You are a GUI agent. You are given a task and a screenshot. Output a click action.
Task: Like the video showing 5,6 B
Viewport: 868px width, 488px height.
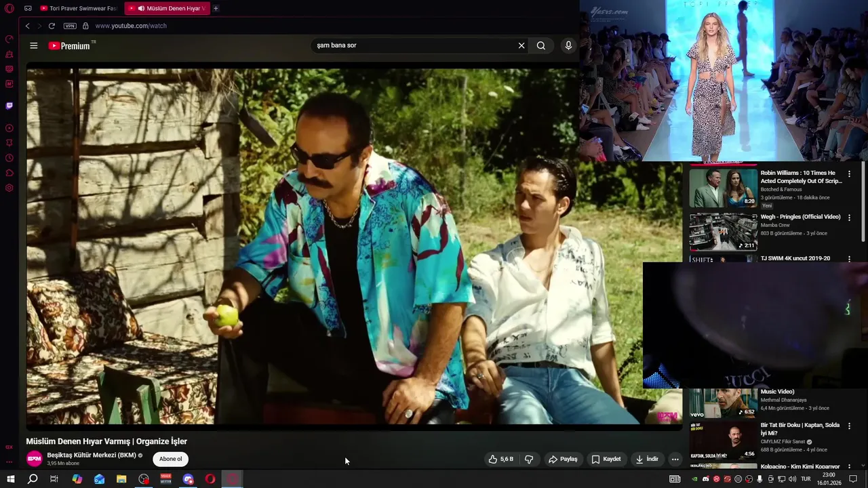(x=501, y=459)
